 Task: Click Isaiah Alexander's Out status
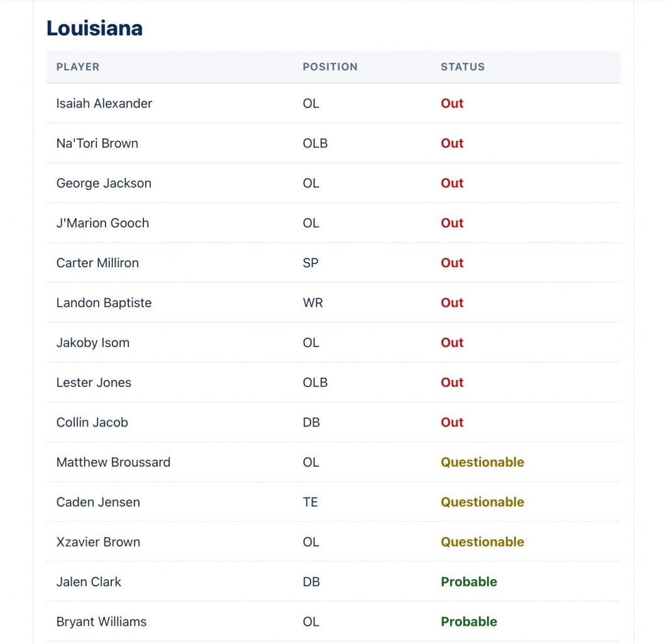point(452,104)
